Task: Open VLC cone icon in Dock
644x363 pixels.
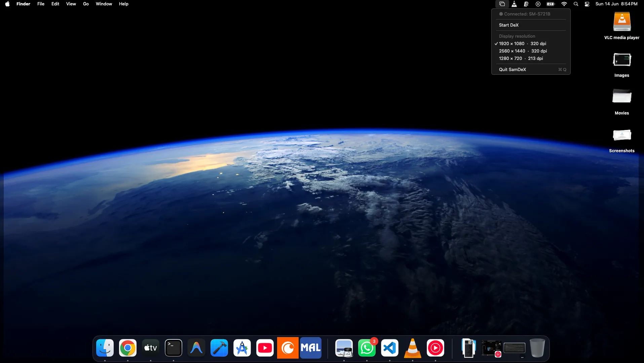Action: 413,348
